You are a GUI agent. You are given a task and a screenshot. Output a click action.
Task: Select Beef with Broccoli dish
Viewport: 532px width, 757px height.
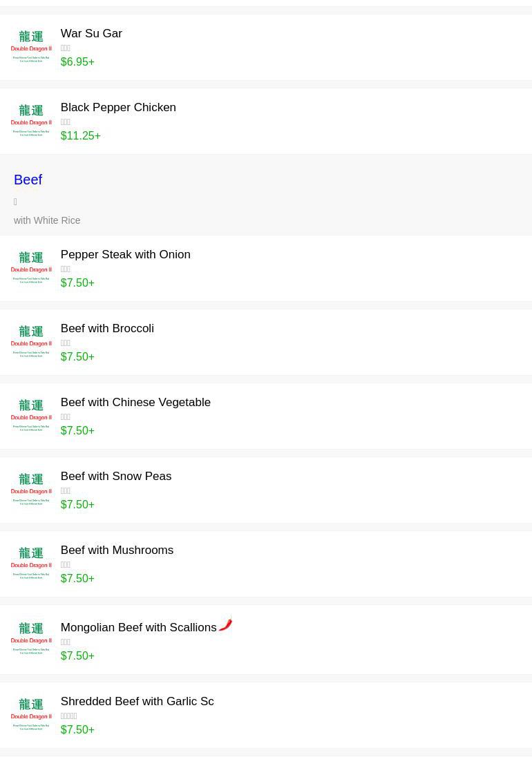coord(107,329)
